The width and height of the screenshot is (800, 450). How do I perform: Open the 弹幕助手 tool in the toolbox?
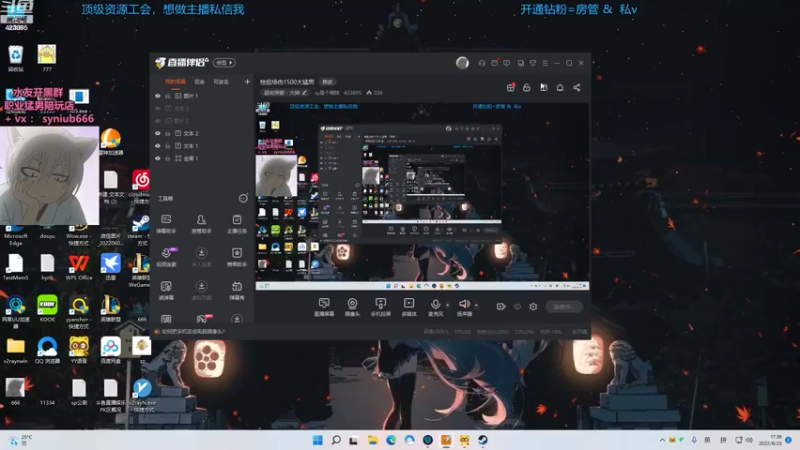tap(166, 223)
